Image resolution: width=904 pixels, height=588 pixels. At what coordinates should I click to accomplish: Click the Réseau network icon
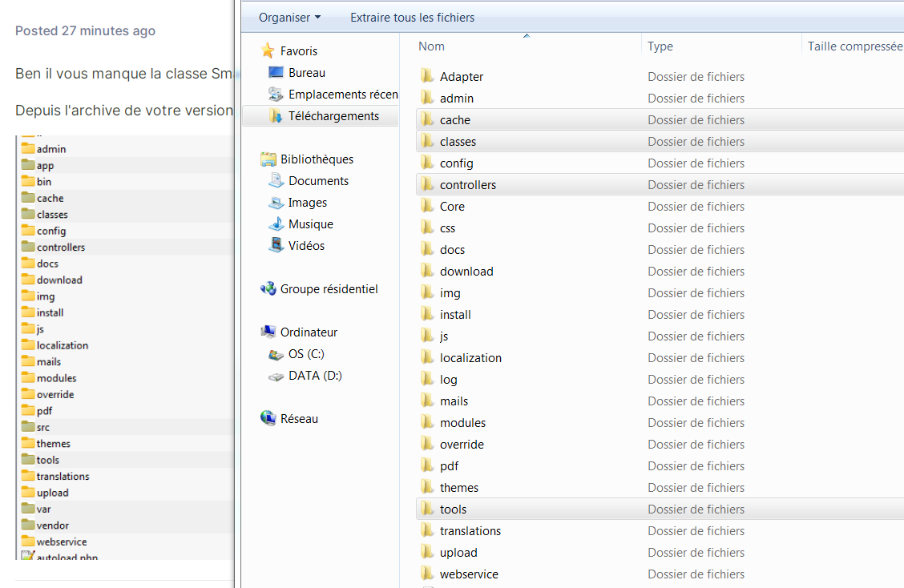(x=268, y=418)
